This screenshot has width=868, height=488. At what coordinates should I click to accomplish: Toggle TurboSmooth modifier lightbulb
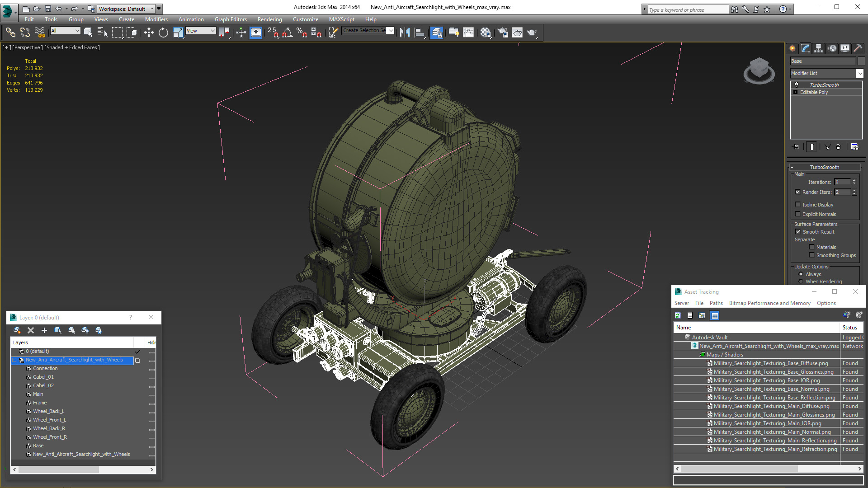[797, 84]
